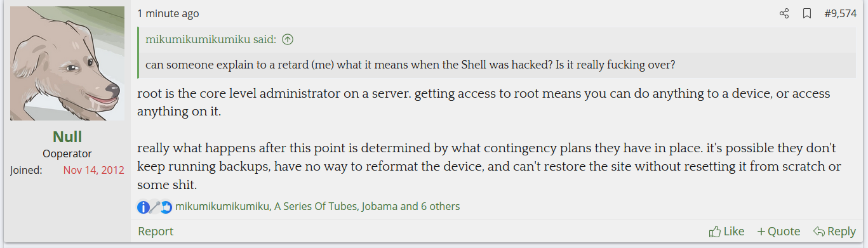Bookmark this post using the bookmark icon
Image resolution: width=868 pixels, height=248 pixels.
click(807, 13)
